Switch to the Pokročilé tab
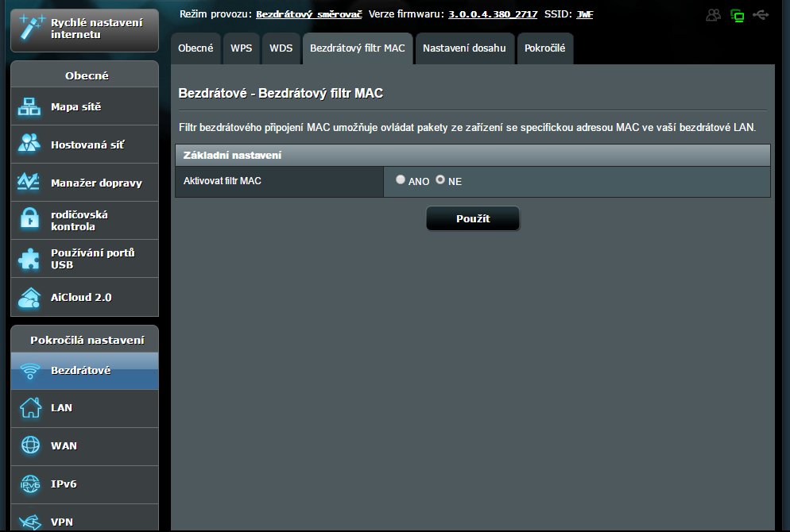This screenshot has width=790, height=532. click(x=544, y=48)
